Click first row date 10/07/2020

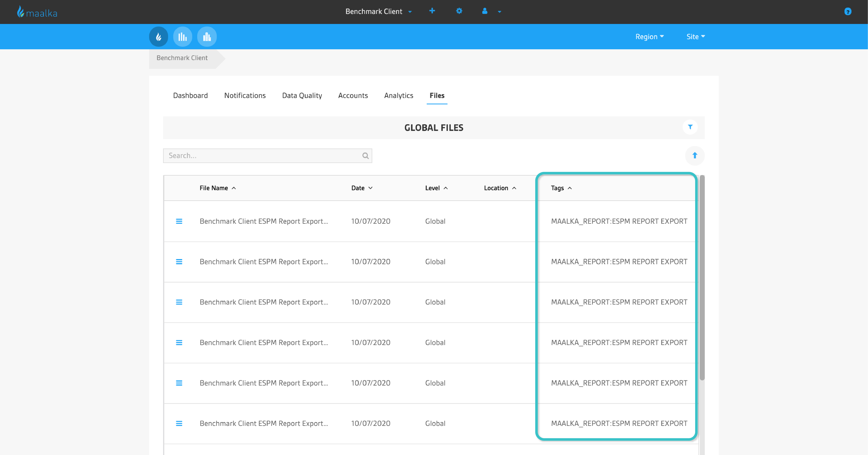pyautogui.click(x=371, y=221)
